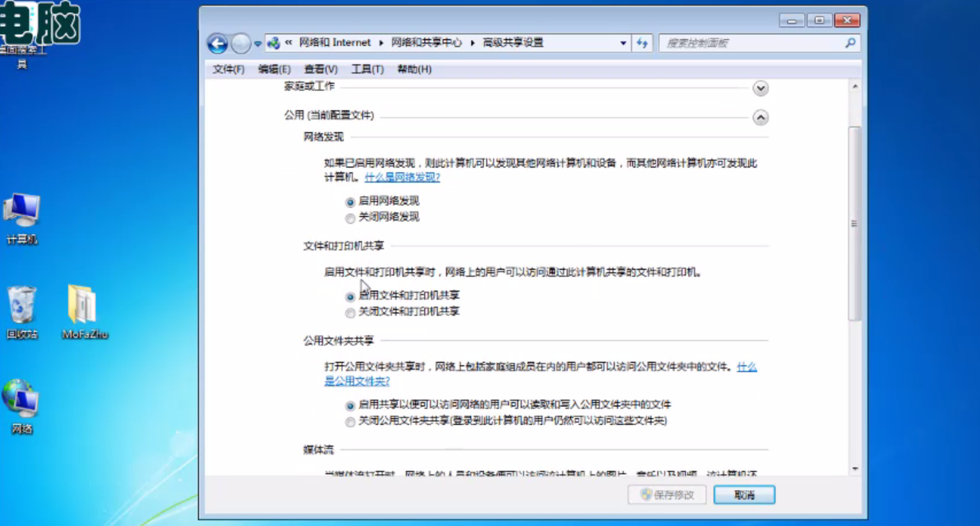
Task: Open the 工具(T) menu
Action: point(367,69)
